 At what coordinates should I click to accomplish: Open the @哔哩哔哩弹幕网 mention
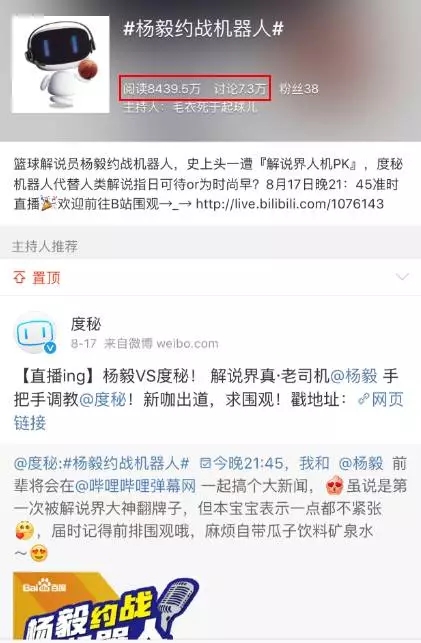click(x=134, y=486)
